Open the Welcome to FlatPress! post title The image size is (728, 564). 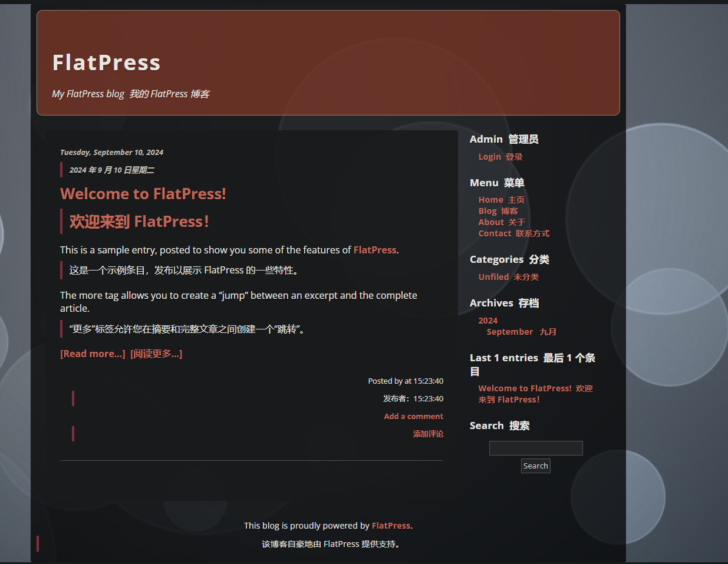(x=143, y=194)
